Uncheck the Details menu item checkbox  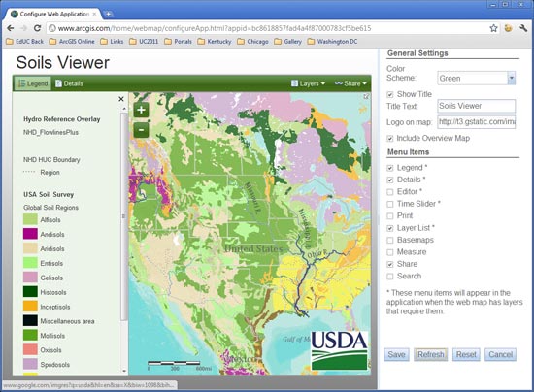pyautogui.click(x=390, y=180)
